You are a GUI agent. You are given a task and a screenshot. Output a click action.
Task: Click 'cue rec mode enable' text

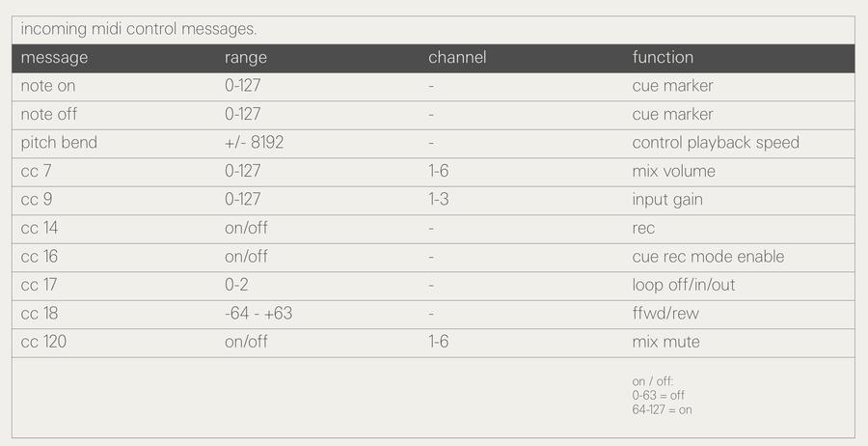(x=708, y=257)
